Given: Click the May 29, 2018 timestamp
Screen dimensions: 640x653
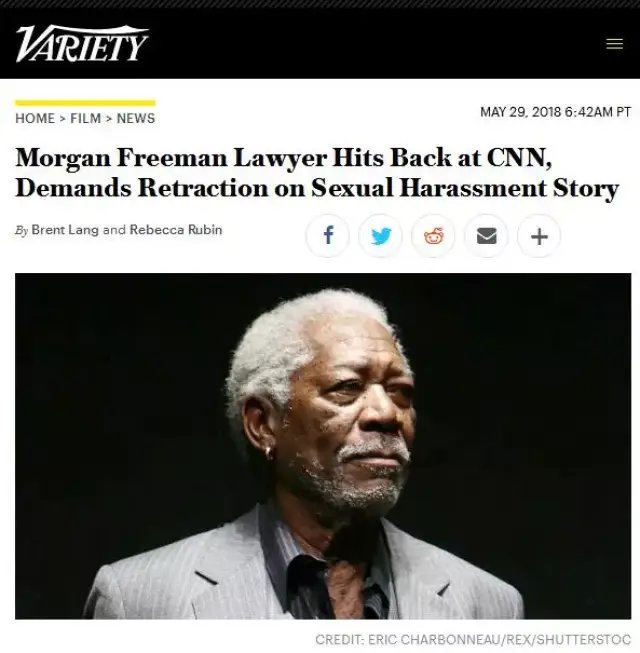Looking at the screenshot, I should [x=555, y=112].
